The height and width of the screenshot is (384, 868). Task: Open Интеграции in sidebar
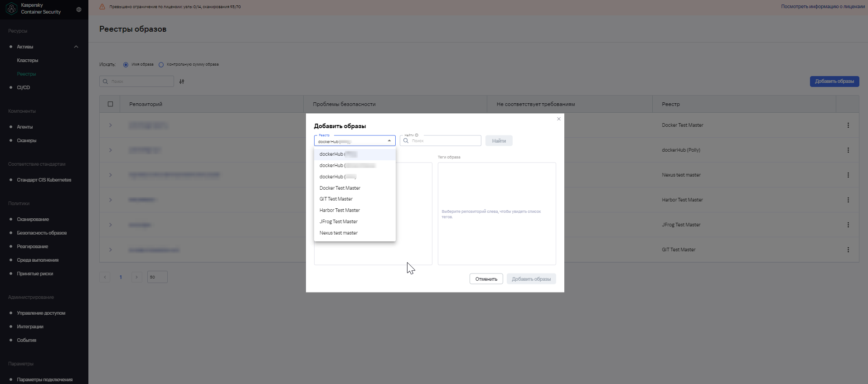(30, 326)
